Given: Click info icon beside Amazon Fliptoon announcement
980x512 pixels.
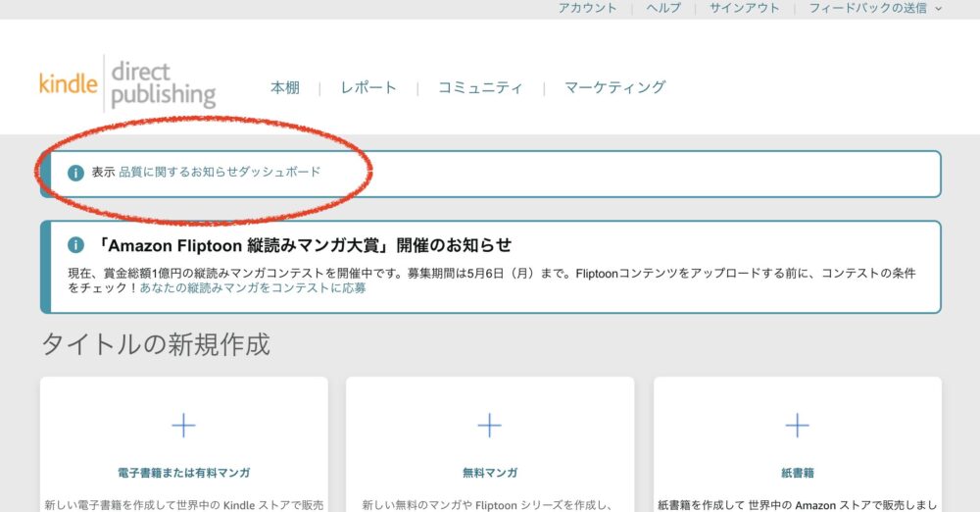Looking at the screenshot, I should 75,245.
